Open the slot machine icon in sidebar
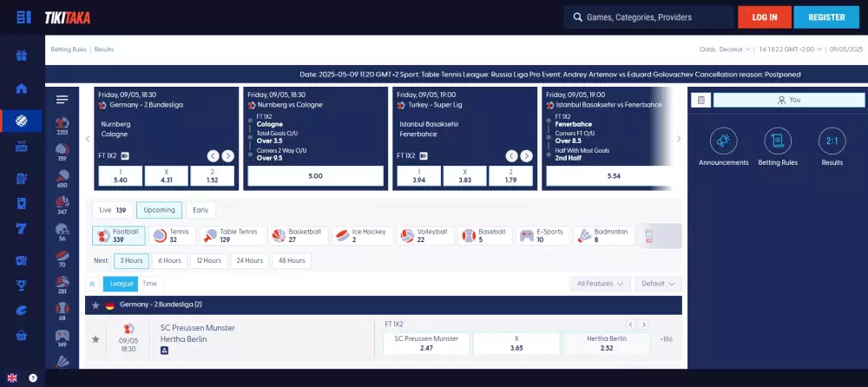The width and height of the screenshot is (868, 387). 22,179
